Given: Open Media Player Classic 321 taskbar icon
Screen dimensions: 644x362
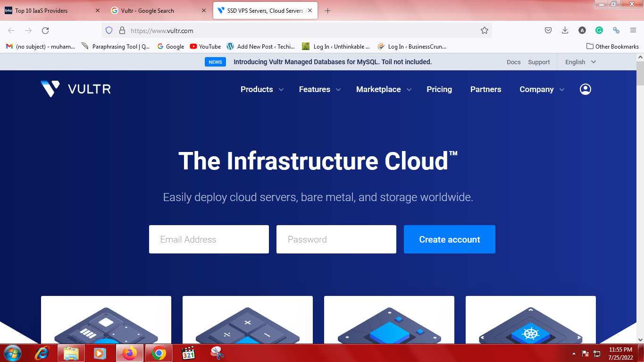Looking at the screenshot, I should point(188,353).
